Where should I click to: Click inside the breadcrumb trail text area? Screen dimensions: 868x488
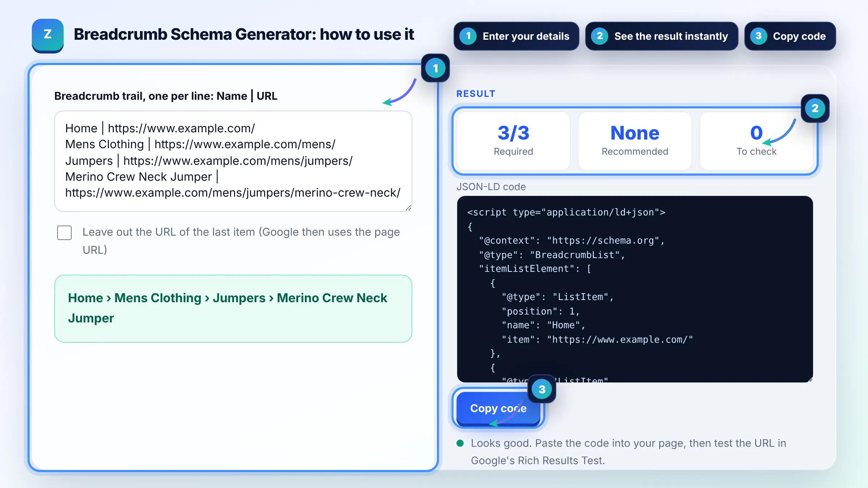pos(233,161)
